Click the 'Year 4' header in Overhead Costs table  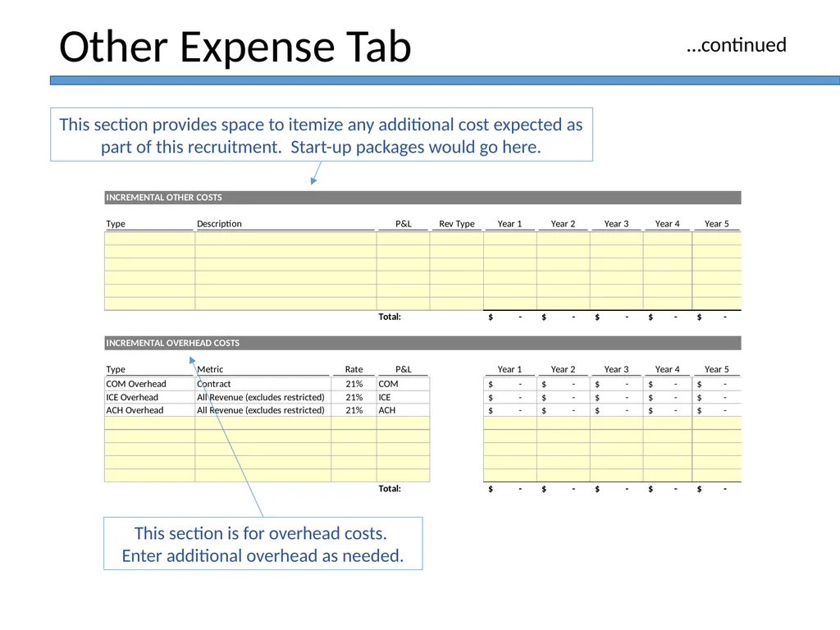667,370
